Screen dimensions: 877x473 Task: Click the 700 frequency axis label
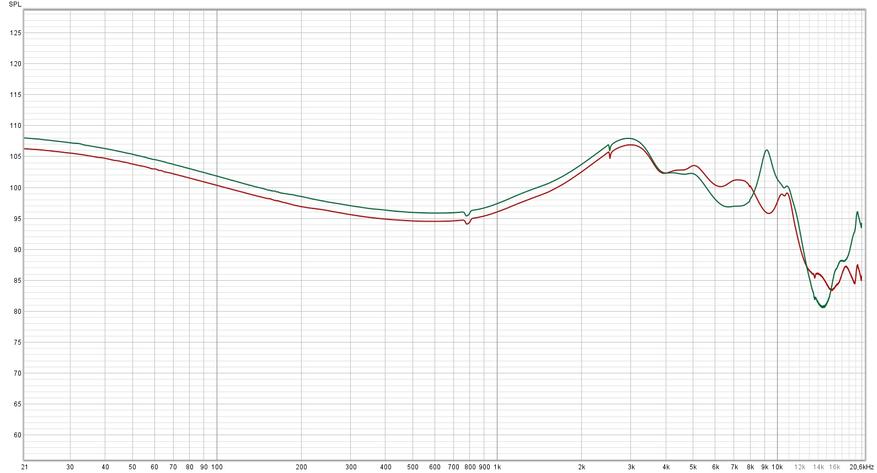click(x=454, y=467)
